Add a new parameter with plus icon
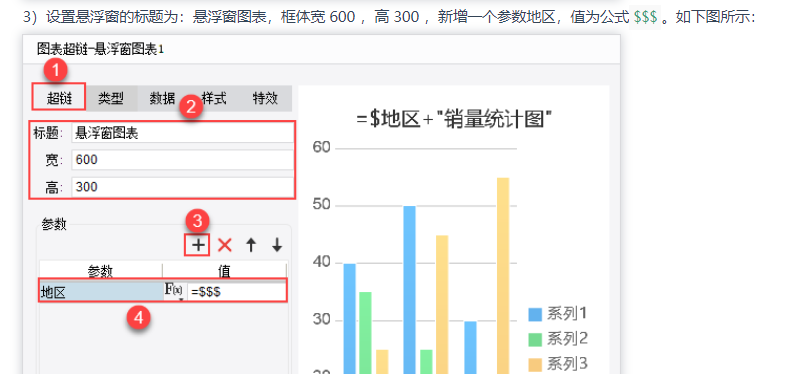This screenshot has width=796, height=374. point(197,245)
